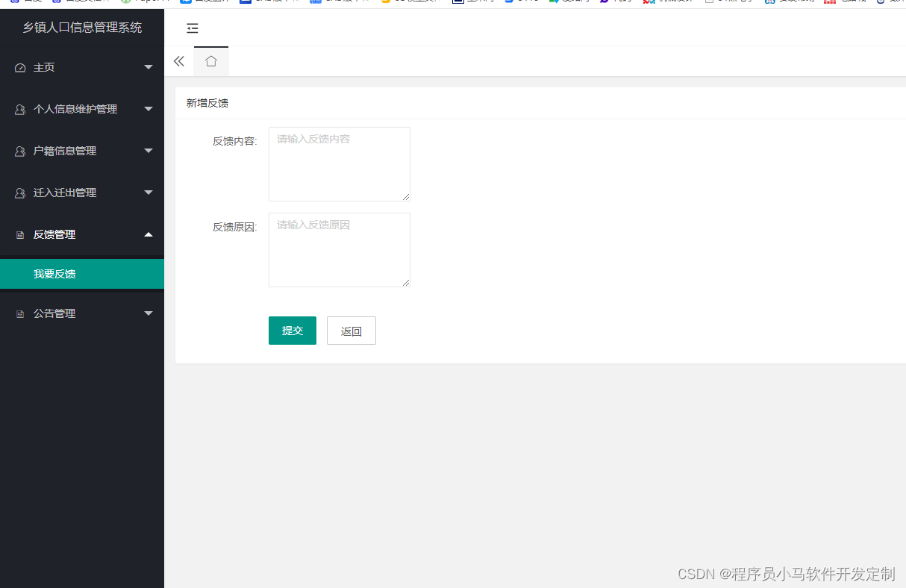
Task: Click the home icon beside 主页 in sidebar
Action: pyautogui.click(x=19, y=67)
